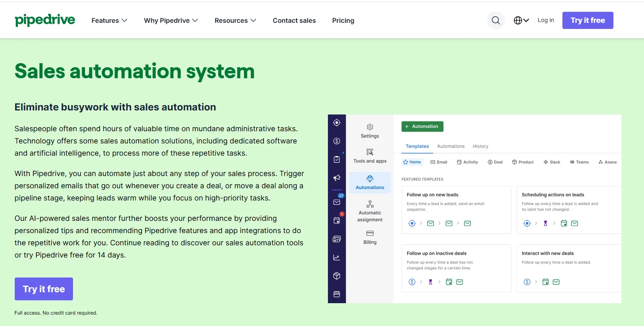
Task: Click the Featured Templates label
Action: click(422, 179)
